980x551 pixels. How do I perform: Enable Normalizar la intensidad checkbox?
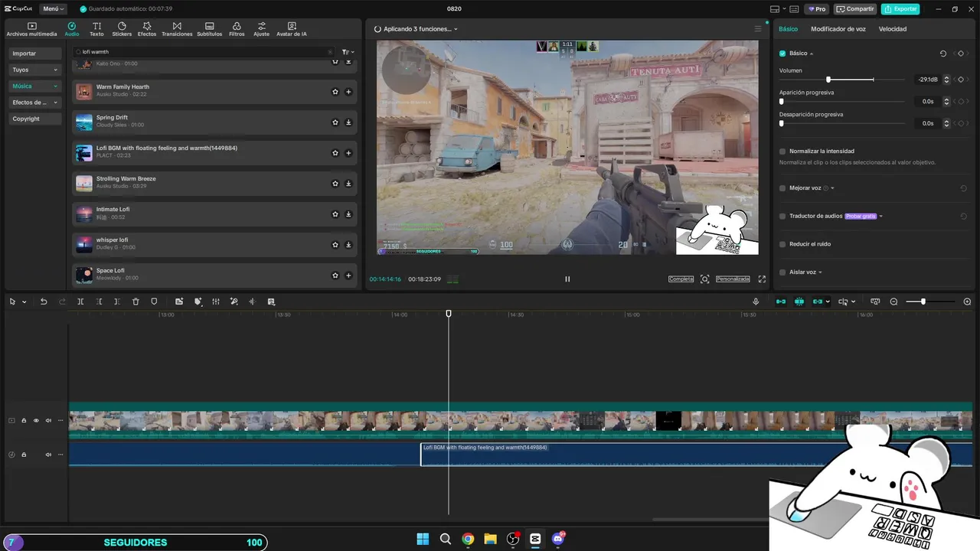point(782,152)
